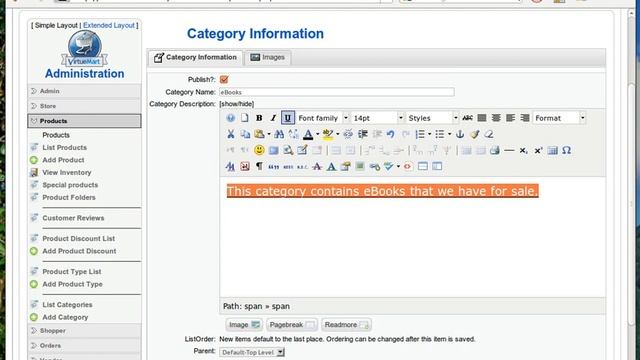Toggle center alignment
This screenshot has height=360, width=640.
click(x=496, y=118)
